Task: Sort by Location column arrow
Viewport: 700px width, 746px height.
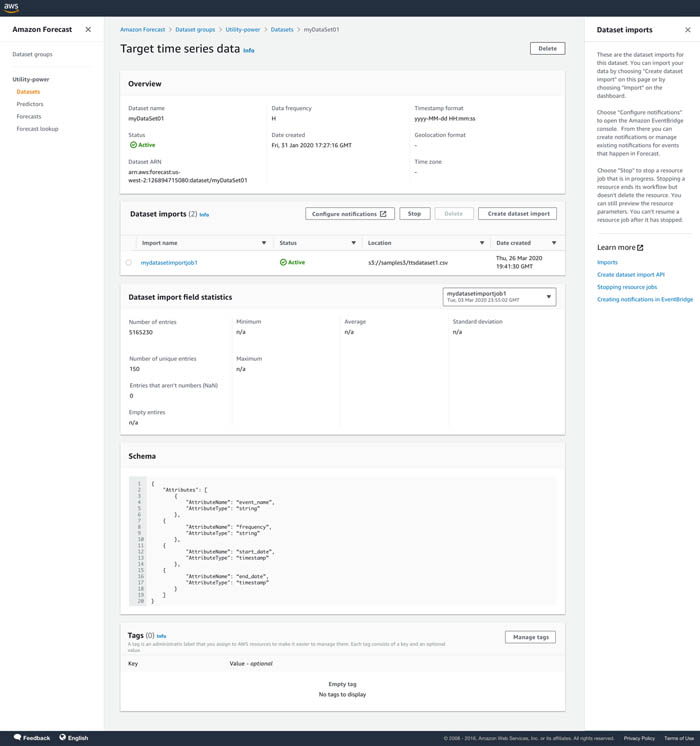Action: [482, 243]
